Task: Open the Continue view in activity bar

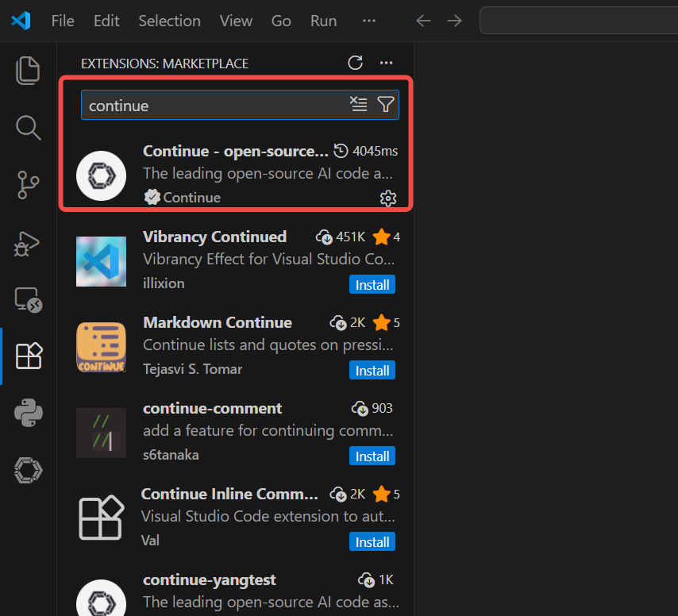Action: 29,470
